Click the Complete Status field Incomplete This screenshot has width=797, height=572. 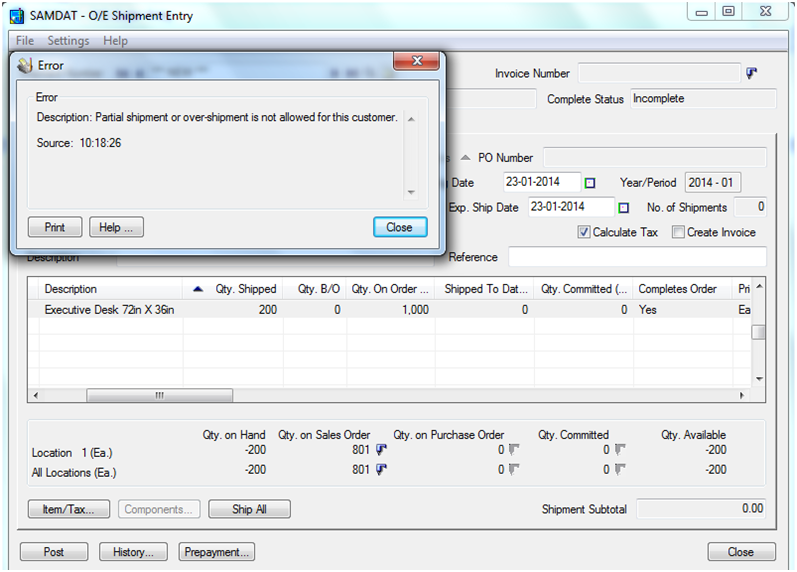click(703, 99)
